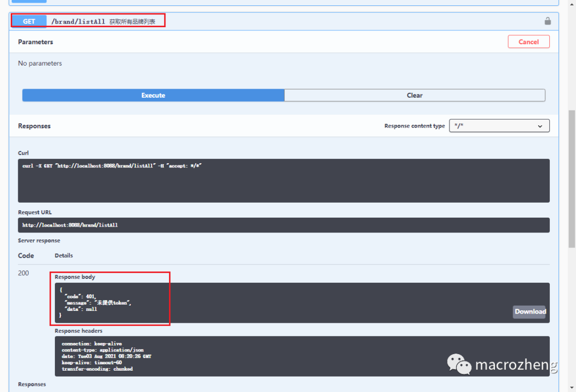Click the Request URL text box
Screen dimensions: 576x392
coord(284,225)
